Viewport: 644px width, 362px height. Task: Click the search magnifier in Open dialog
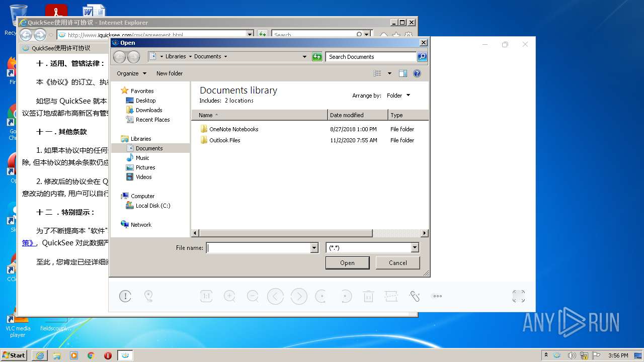click(422, 57)
